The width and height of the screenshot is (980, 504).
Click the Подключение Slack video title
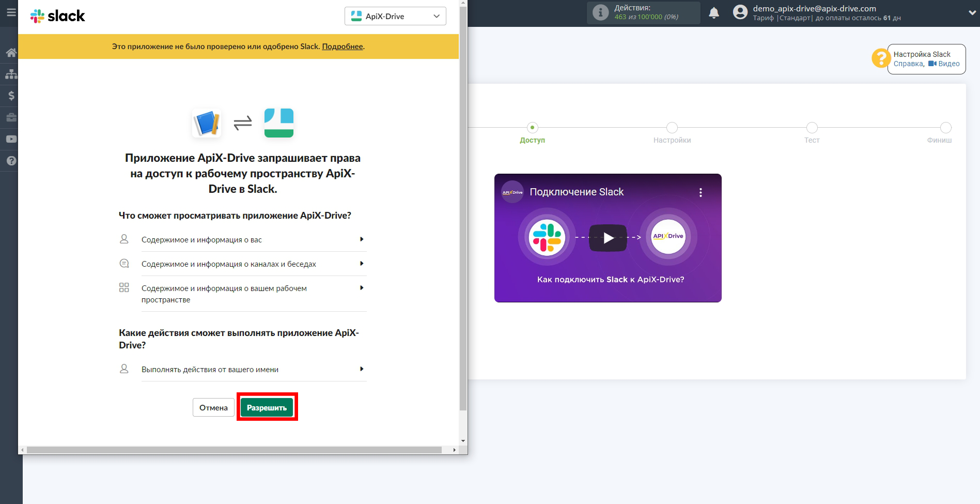click(x=577, y=192)
